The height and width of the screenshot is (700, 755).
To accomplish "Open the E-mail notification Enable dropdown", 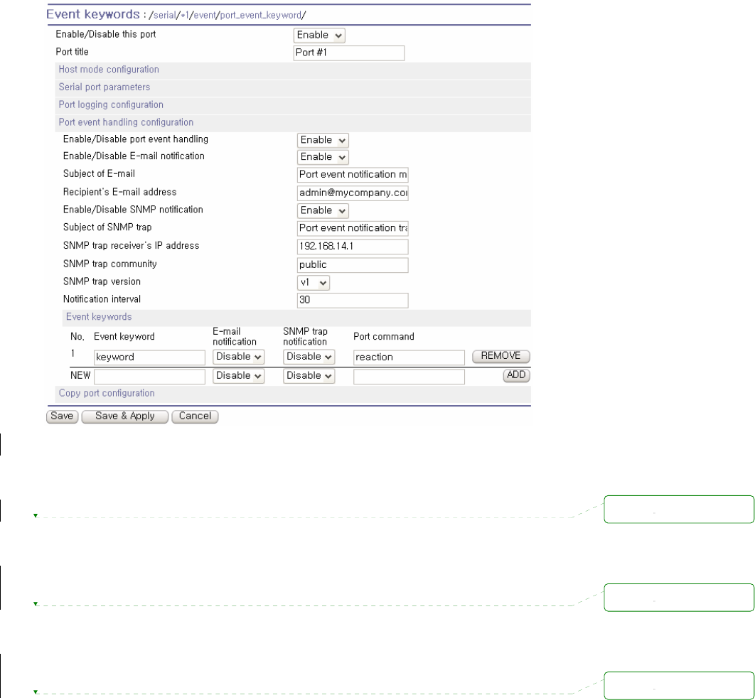I will click(x=323, y=157).
